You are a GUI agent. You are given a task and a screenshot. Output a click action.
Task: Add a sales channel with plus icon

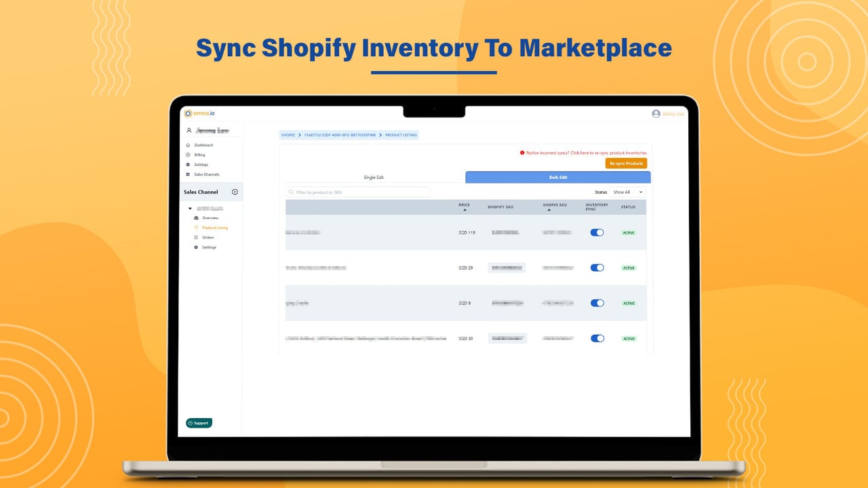tap(235, 192)
